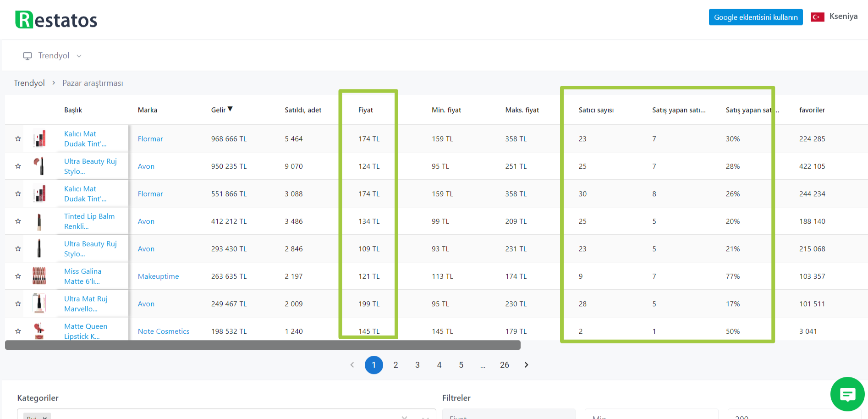Star the Tinted Lip Balm row
This screenshot has width=868, height=419.
pos(18,221)
